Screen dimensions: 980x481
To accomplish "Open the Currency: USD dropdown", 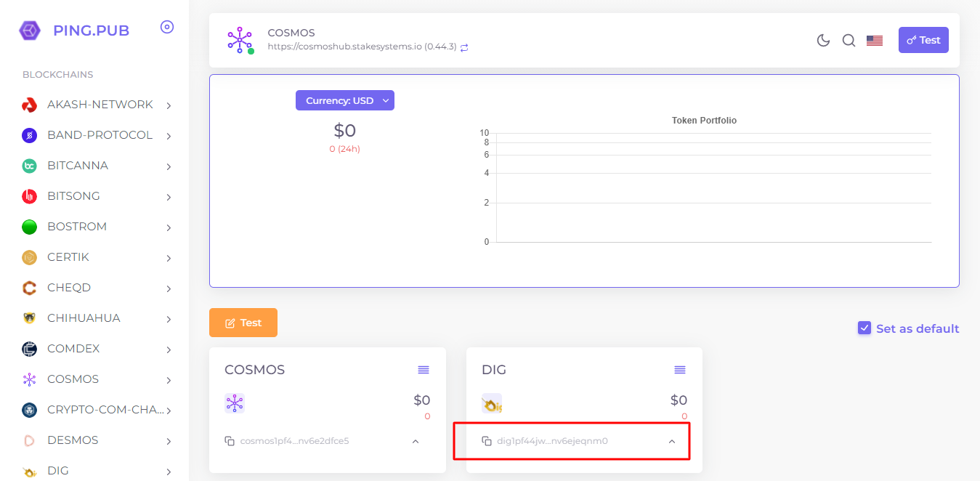I will coord(344,100).
